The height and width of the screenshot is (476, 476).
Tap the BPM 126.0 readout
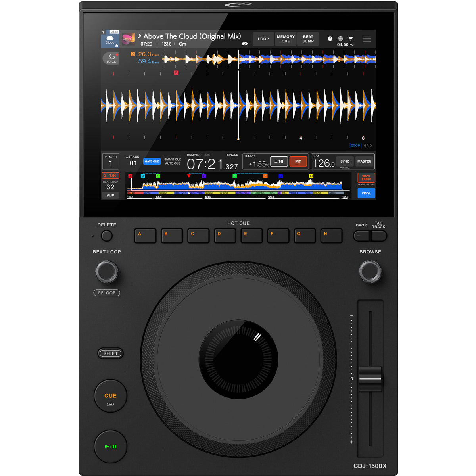324,163
